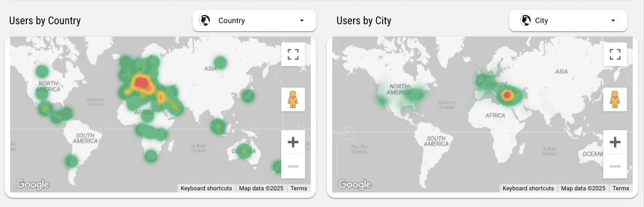
Task: Open Keyboard shortcuts on the Country map
Action: click(206, 188)
